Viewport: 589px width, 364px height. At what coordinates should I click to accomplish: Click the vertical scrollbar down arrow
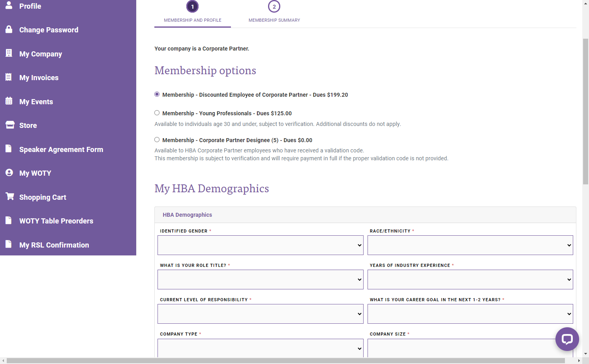tap(585, 354)
